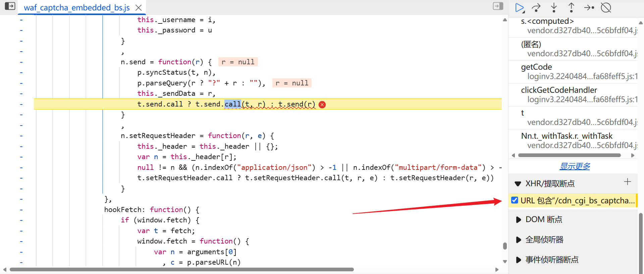Step over next function call
Image resolution: width=644 pixels, height=274 pixels.
click(536, 8)
